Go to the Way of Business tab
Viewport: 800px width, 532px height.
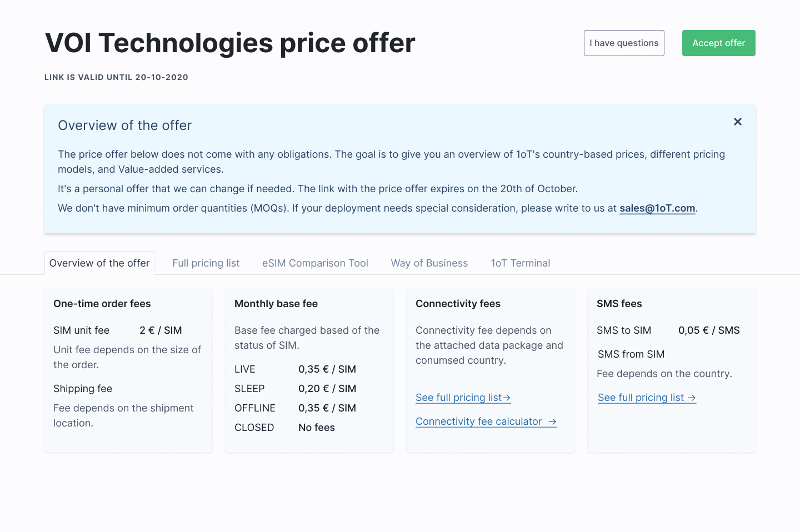[x=429, y=263]
